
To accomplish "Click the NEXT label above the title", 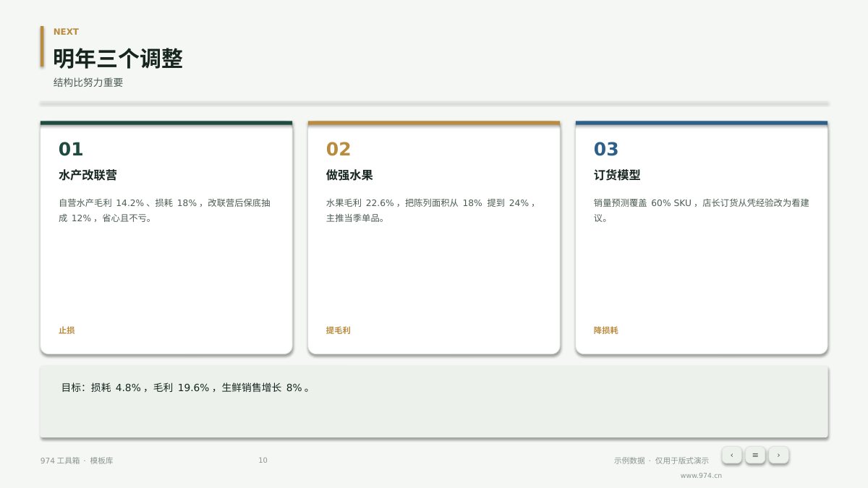I will [x=66, y=32].
